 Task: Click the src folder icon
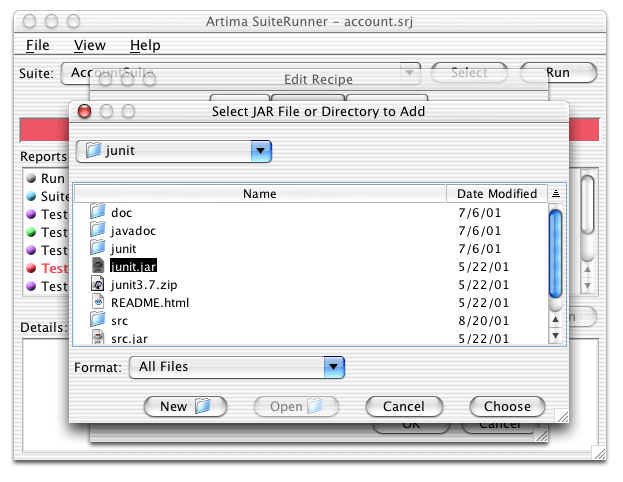[97, 319]
